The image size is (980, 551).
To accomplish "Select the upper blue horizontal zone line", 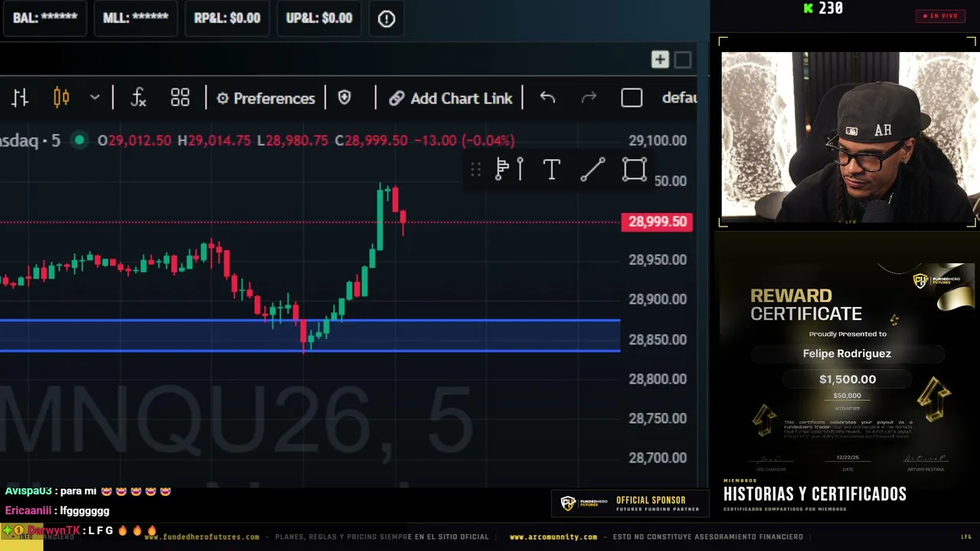I will (x=310, y=320).
